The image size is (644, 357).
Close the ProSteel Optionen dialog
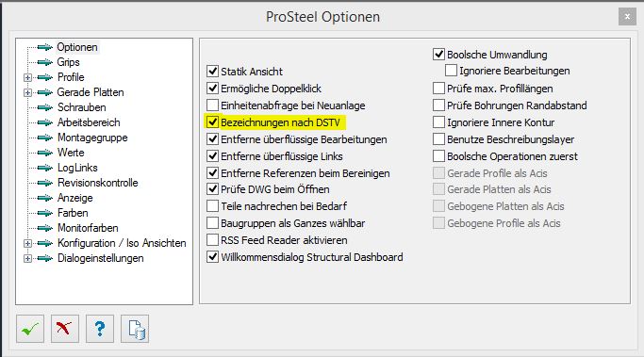[627, 17]
